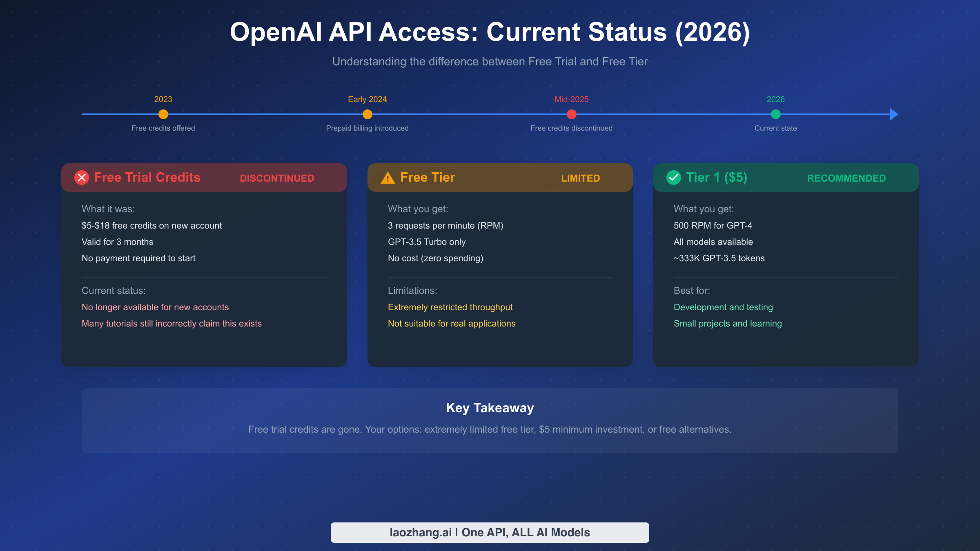Select the orange 2023 timeline dot
The image size is (980, 551).
click(x=163, y=115)
